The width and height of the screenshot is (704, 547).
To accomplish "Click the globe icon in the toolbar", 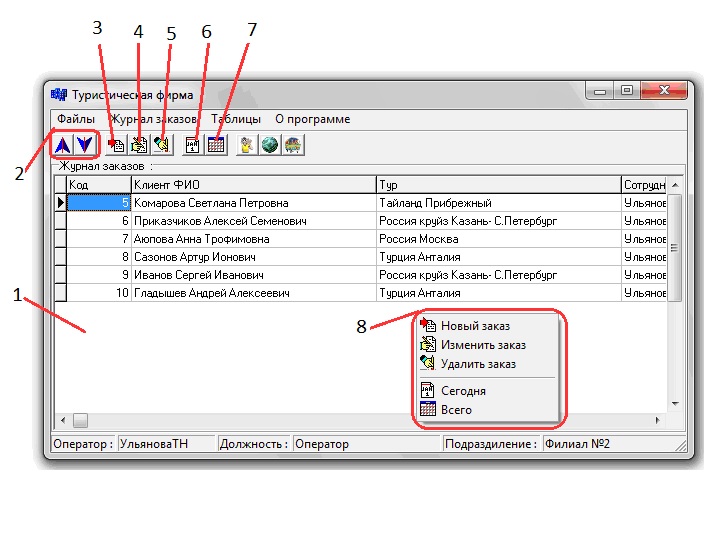I will pos(270,146).
